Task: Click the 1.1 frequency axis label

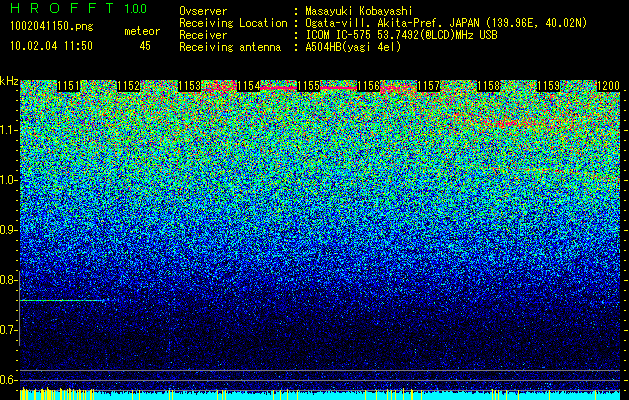Action: [9, 130]
